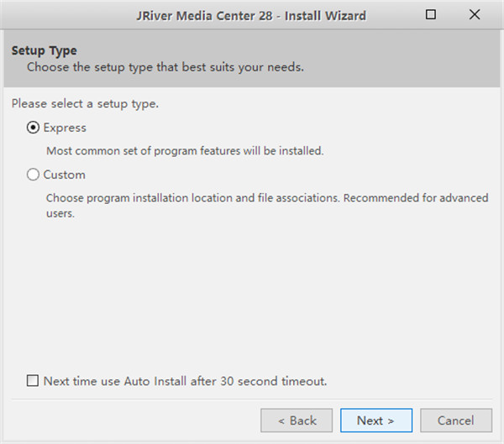Enable the Auto Install timeout checkbox
Image resolution: width=504 pixels, height=444 pixels.
point(33,381)
